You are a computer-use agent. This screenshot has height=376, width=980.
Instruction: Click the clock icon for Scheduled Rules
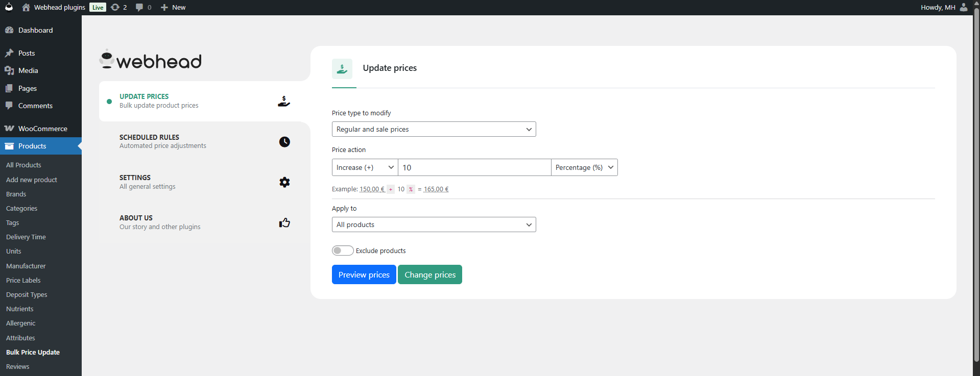point(284,142)
